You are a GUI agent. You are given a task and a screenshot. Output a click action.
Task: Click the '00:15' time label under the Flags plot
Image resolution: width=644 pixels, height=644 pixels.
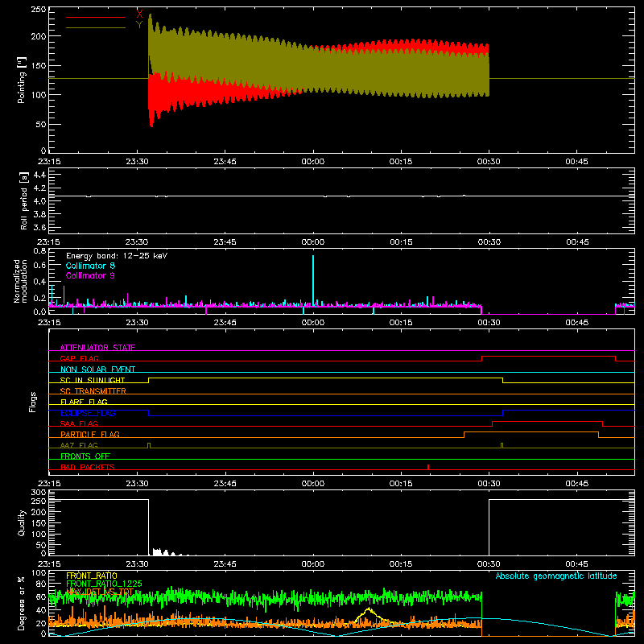point(401,484)
